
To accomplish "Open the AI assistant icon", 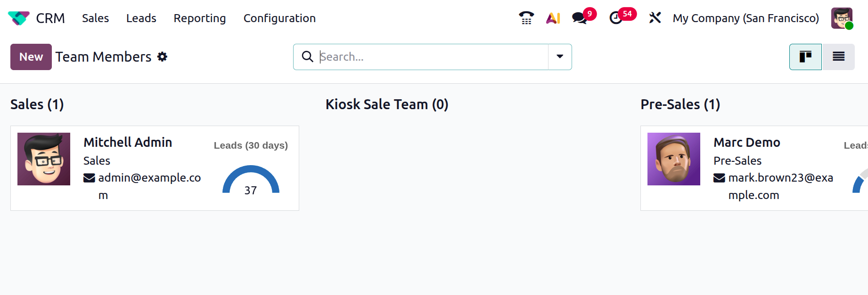I will tap(553, 18).
